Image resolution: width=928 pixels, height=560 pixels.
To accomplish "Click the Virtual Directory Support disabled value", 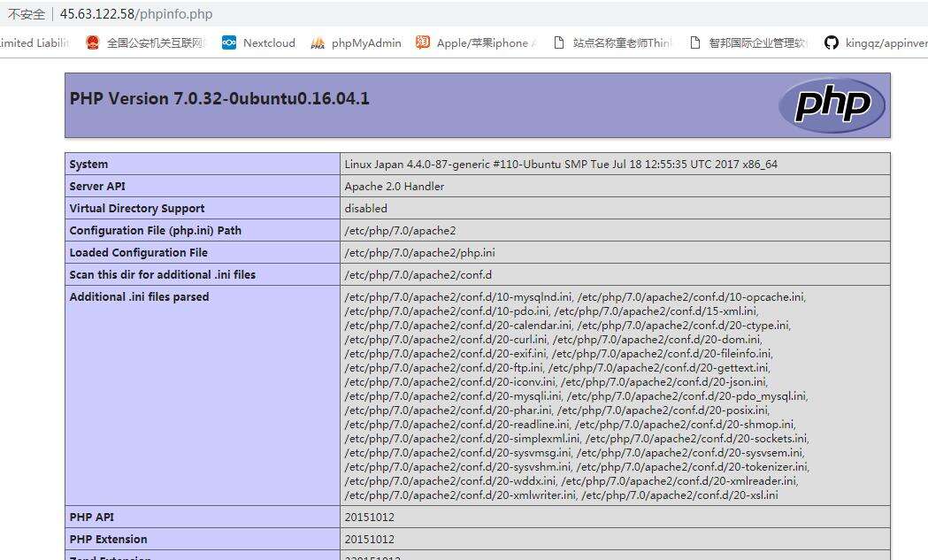I will (365, 209).
